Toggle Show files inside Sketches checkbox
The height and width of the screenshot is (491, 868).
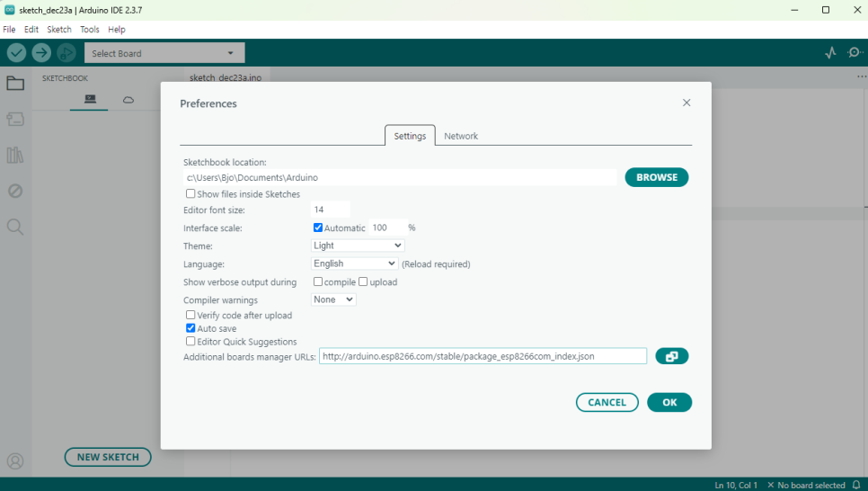pyautogui.click(x=190, y=194)
